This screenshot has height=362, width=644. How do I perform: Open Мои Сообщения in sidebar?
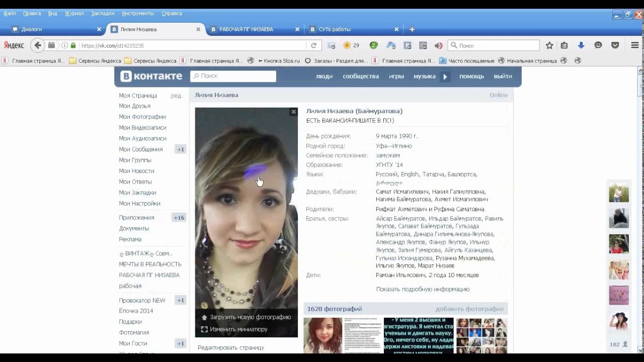(x=141, y=149)
